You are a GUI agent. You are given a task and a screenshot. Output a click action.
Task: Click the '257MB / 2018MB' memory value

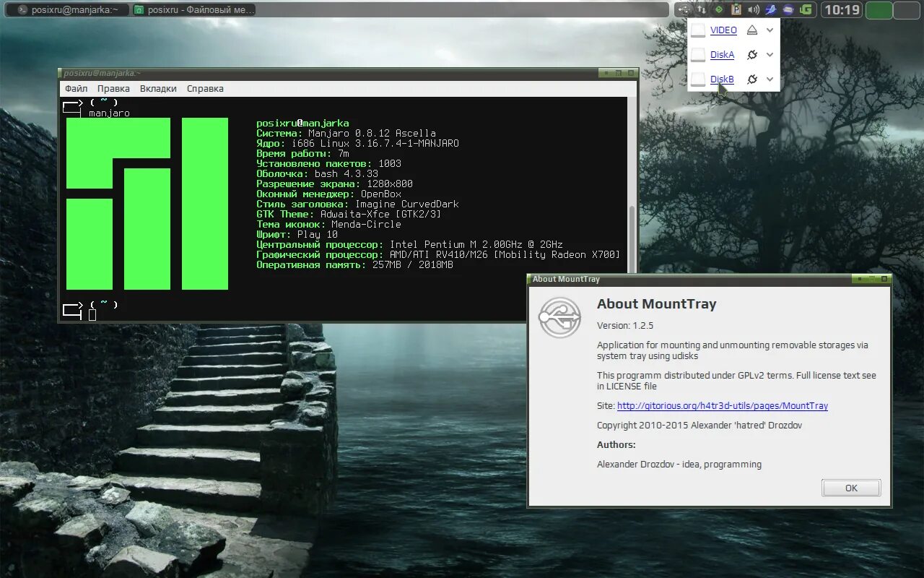[x=413, y=265]
